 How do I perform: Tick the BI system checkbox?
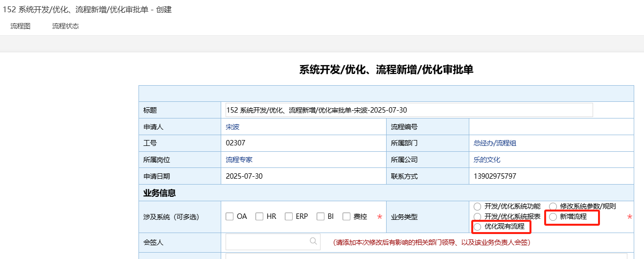321,216
